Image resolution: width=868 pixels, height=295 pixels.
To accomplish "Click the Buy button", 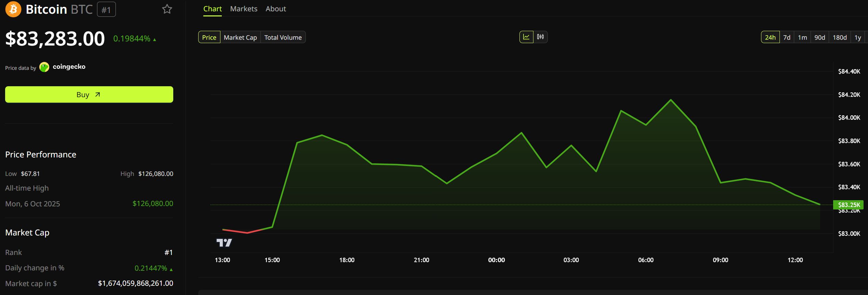I will click(89, 94).
